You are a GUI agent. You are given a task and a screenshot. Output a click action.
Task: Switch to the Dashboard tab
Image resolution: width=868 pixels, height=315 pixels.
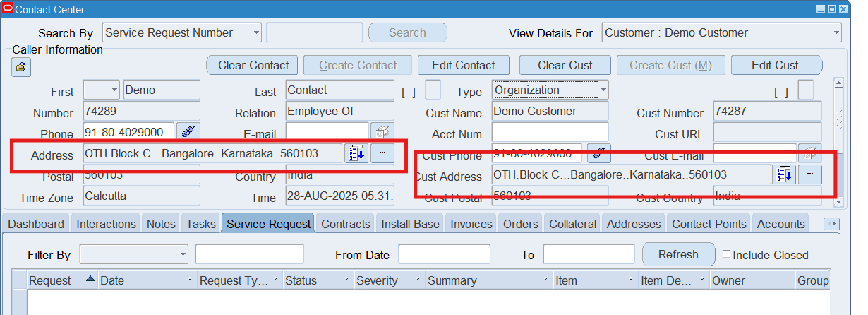coord(36,224)
